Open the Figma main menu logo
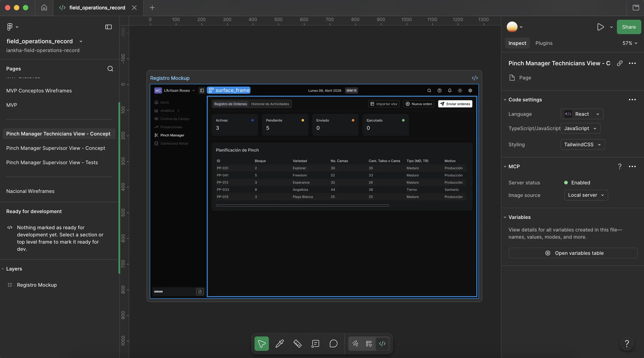The image size is (644, 358). coord(10,27)
